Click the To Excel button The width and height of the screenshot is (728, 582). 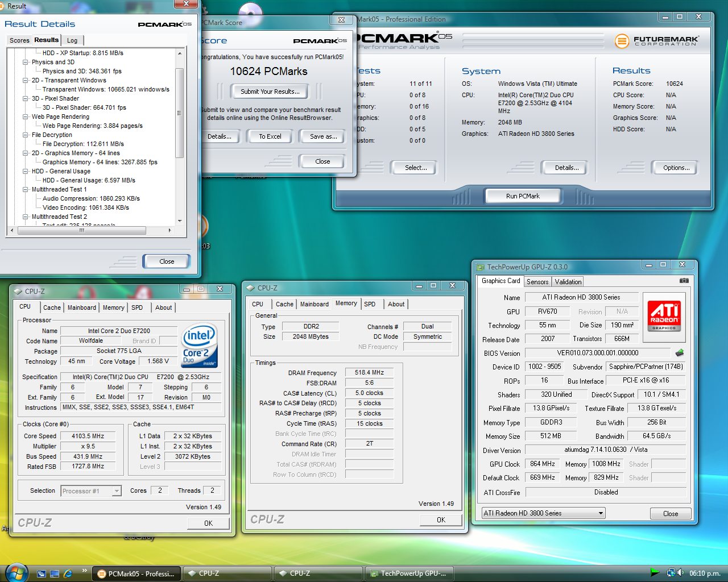pyautogui.click(x=270, y=136)
